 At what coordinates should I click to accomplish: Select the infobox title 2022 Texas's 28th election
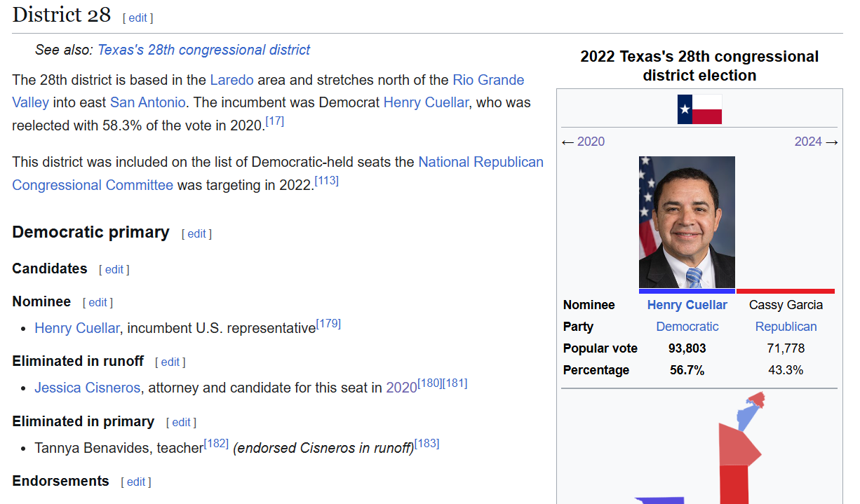coord(699,66)
